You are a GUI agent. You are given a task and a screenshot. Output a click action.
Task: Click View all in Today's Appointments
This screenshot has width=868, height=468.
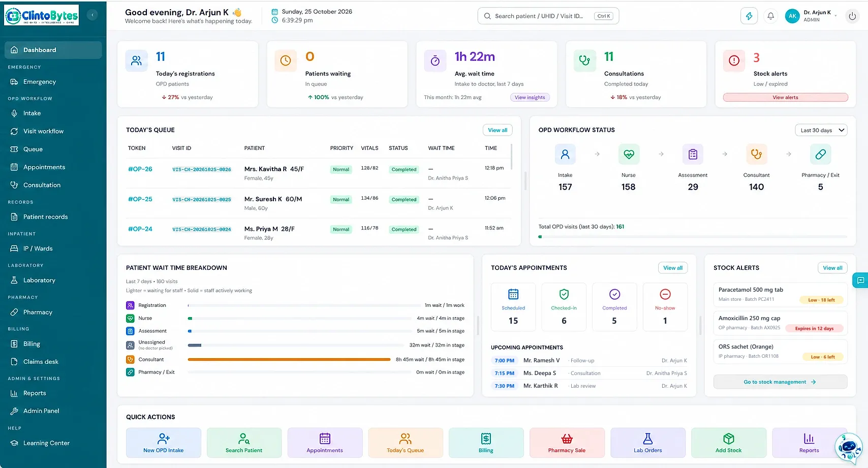[x=673, y=268]
